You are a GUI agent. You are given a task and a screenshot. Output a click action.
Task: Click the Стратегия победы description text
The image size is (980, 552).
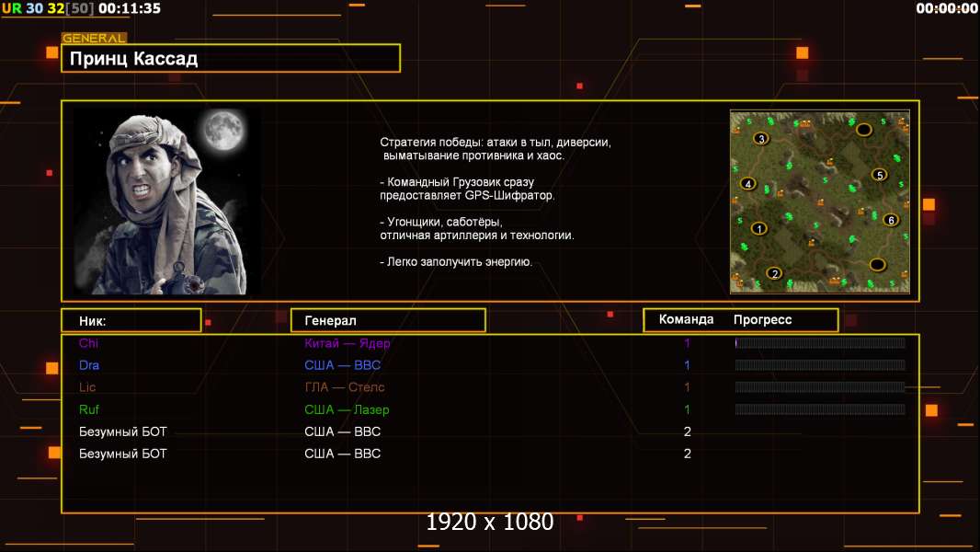pyautogui.click(x=496, y=149)
